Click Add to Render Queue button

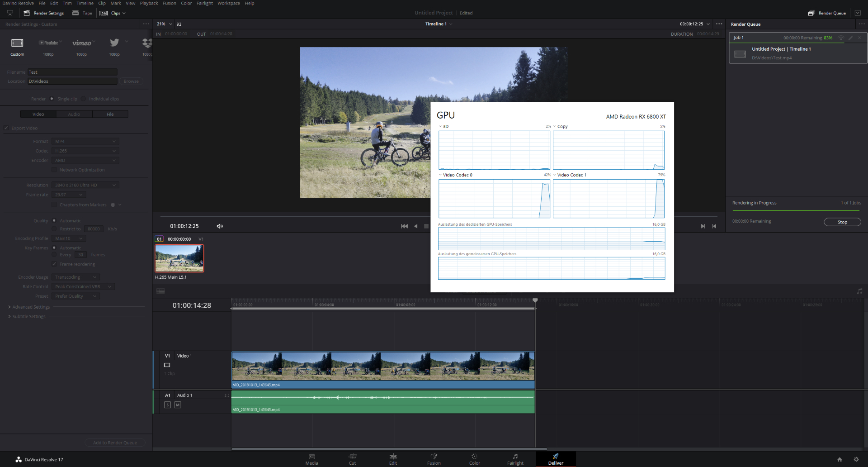click(115, 443)
